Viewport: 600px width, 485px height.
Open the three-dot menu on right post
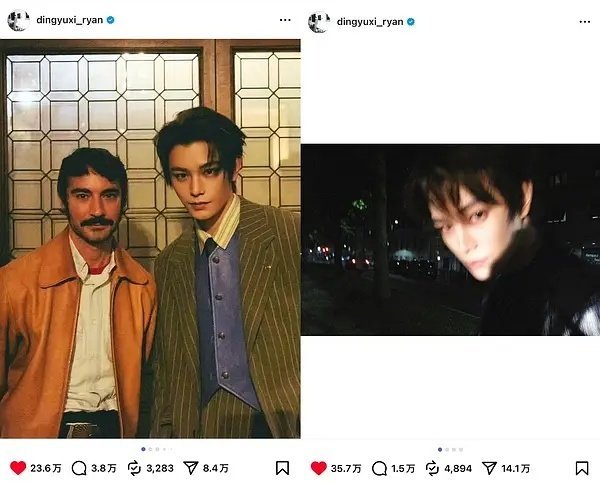tap(585, 22)
